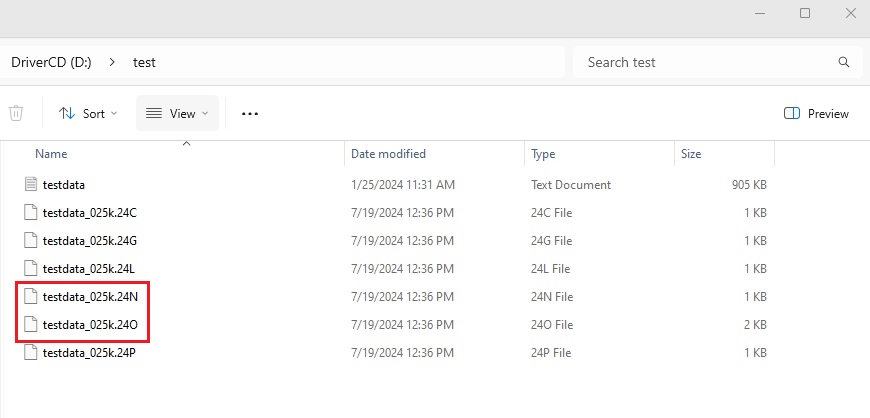870x418 pixels.
Task: Open the View dropdown menu
Action: click(x=177, y=114)
